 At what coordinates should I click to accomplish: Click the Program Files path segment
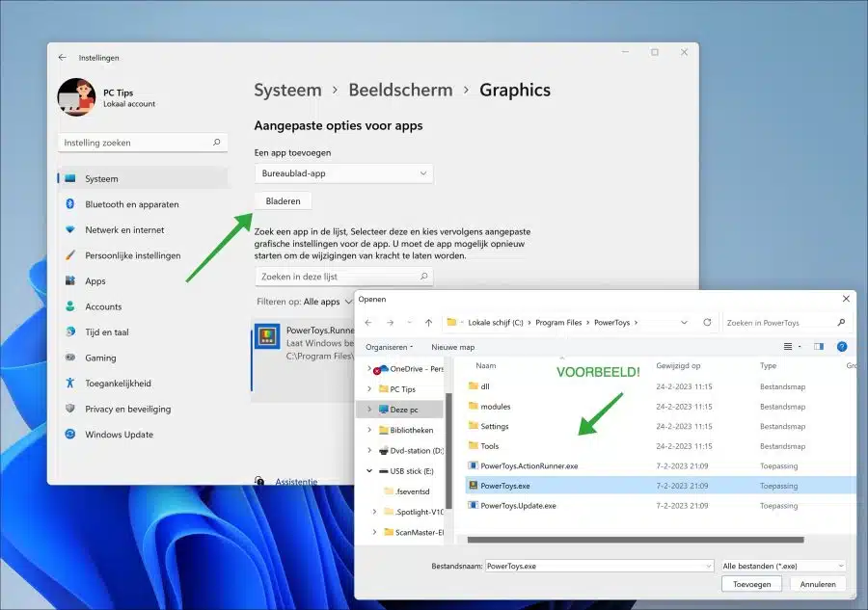(558, 323)
